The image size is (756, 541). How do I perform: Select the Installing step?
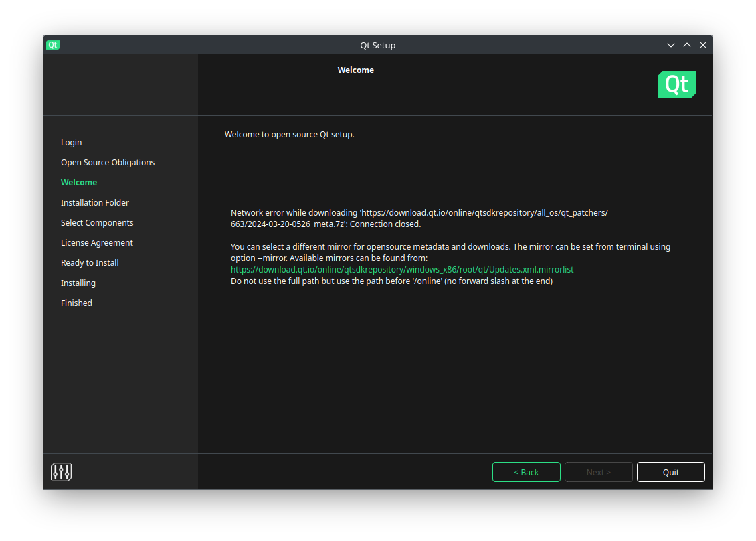point(78,283)
